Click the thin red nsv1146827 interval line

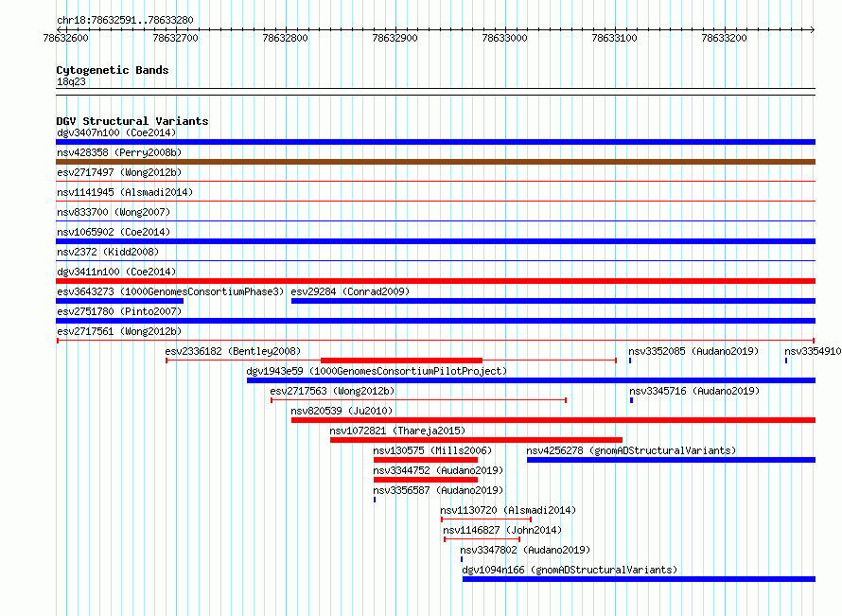[x=482, y=539]
